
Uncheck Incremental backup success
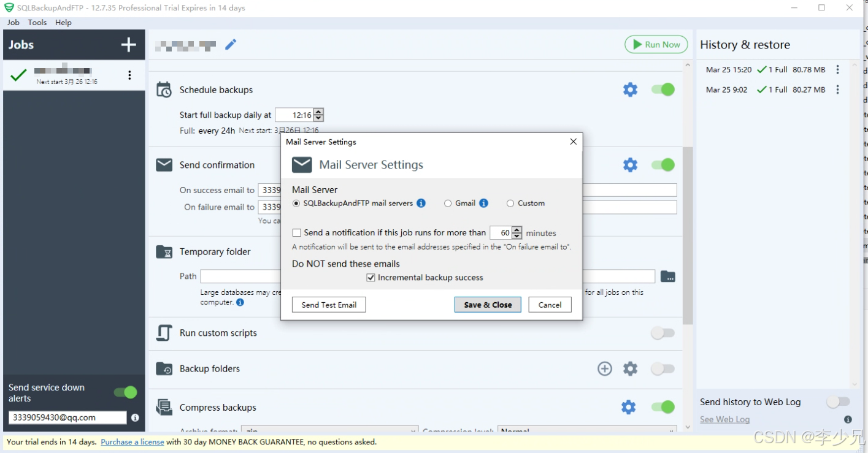point(371,278)
